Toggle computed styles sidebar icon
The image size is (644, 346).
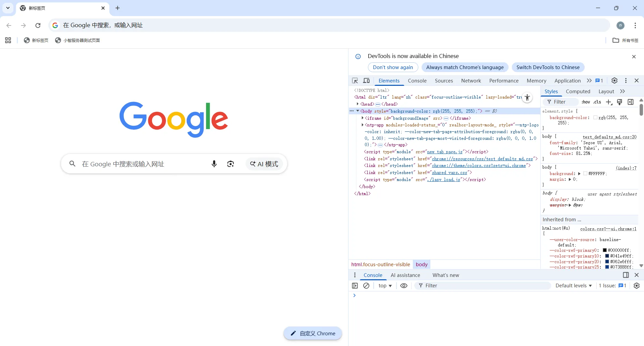tap(631, 102)
